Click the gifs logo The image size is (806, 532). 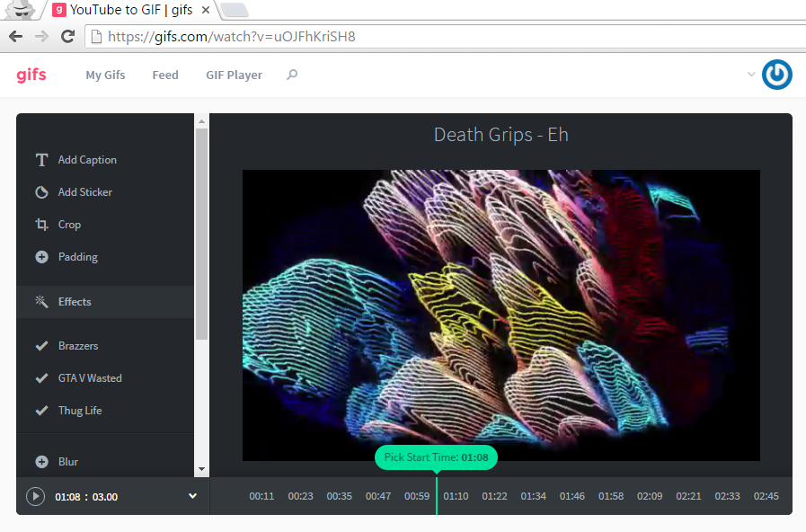(31, 75)
